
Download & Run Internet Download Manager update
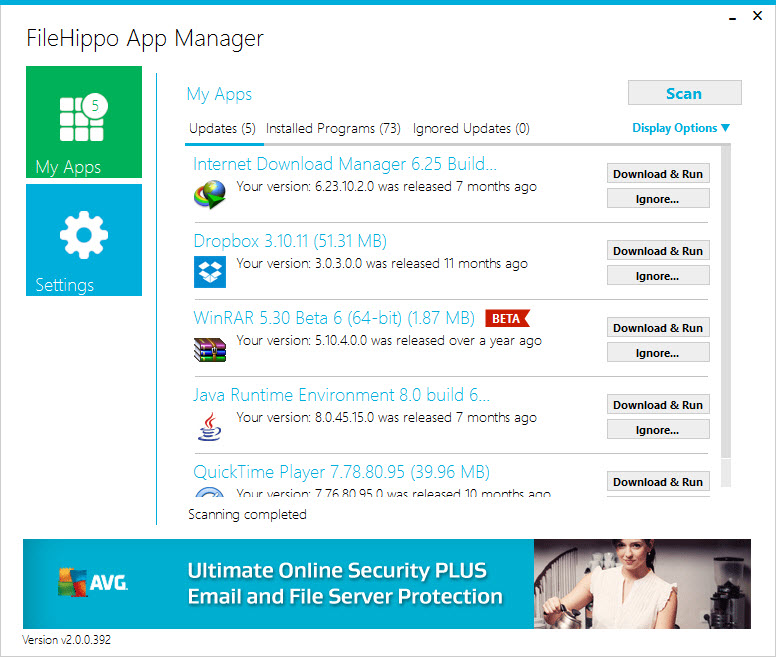[658, 174]
